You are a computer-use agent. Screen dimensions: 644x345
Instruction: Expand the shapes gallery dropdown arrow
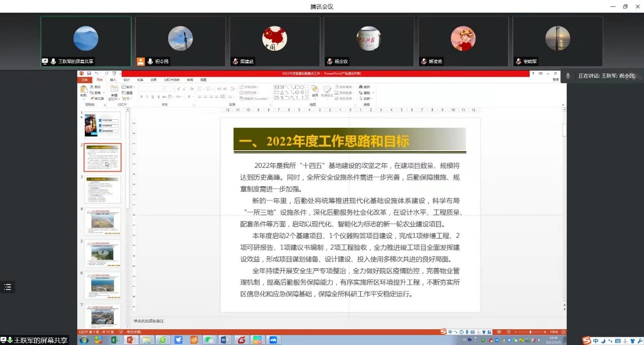point(308,97)
